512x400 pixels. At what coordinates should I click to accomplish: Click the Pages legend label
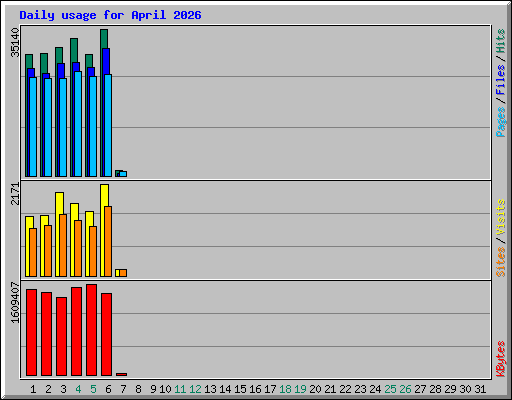pos(500,122)
